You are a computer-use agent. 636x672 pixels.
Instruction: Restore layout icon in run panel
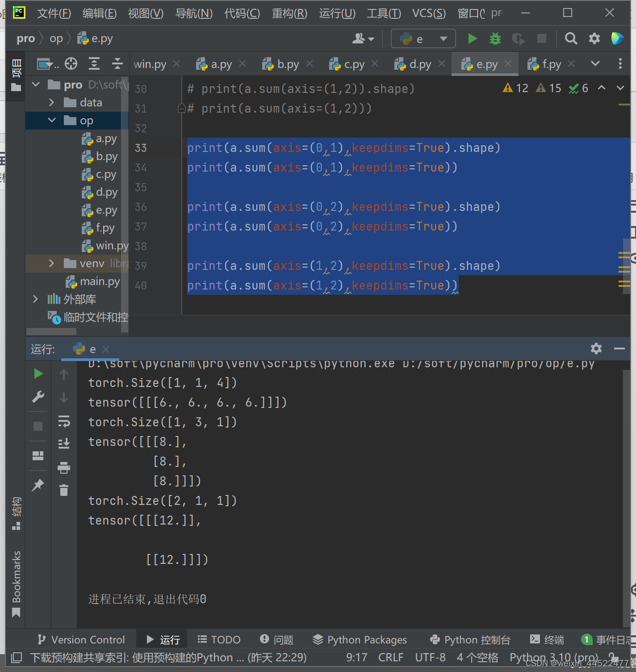pyautogui.click(x=38, y=456)
